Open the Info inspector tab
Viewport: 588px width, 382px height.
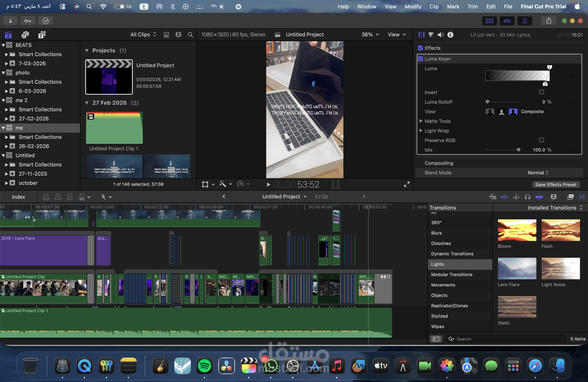[x=450, y=35]
